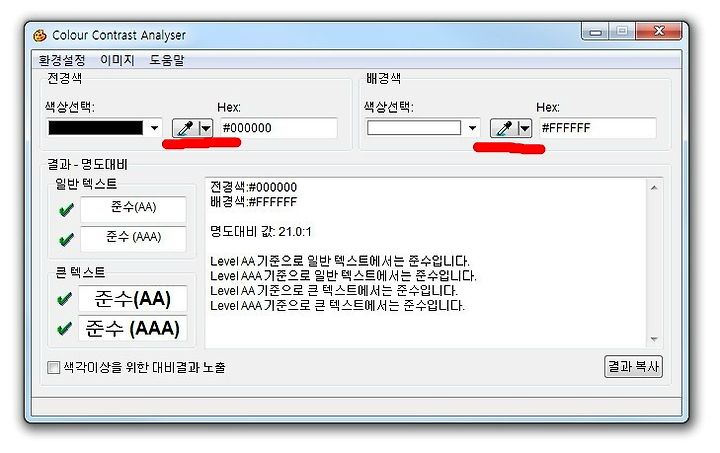Open the 이미지 menu

tap(117, 60)
